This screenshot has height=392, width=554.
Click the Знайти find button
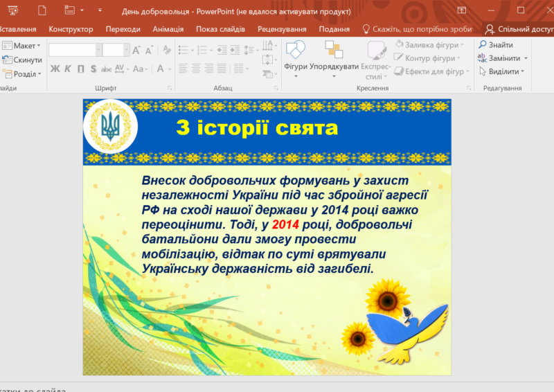pyautogui.click(x=495, y=45)
